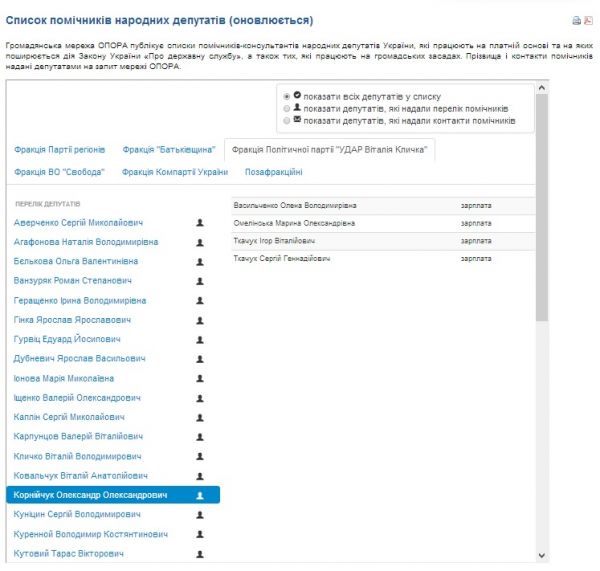Click assistant row Ткачук Сергій Геннадійович
600x571 pixels.
tap(383, 259)
